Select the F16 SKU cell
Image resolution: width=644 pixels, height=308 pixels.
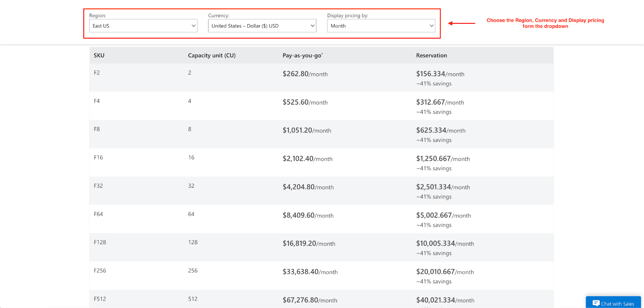98,158
